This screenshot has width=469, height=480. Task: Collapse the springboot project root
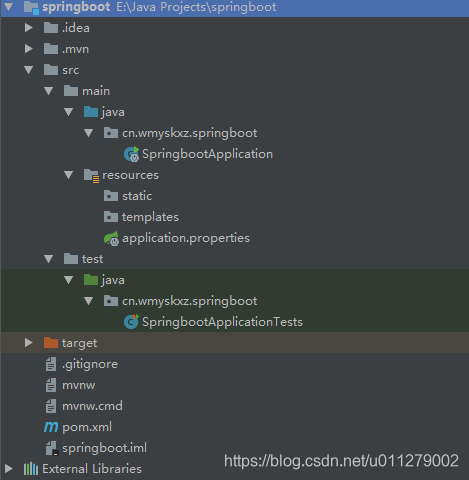(9, 7)
